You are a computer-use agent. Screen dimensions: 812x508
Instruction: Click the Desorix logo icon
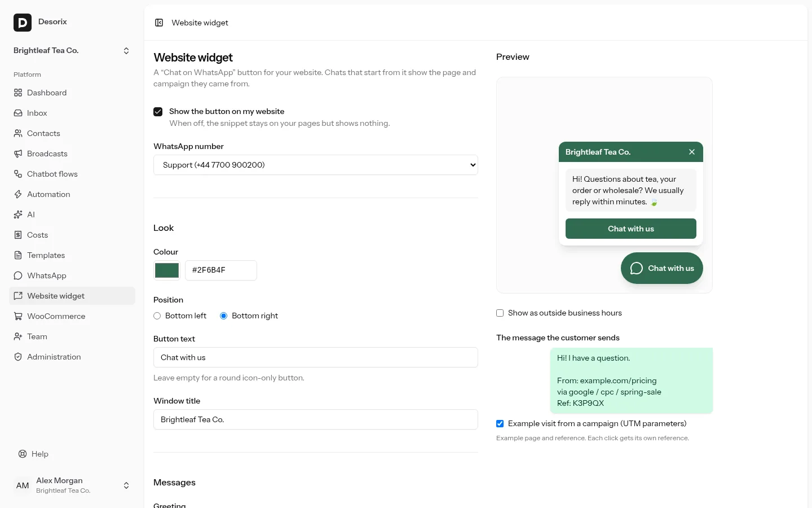coord(23,23)
